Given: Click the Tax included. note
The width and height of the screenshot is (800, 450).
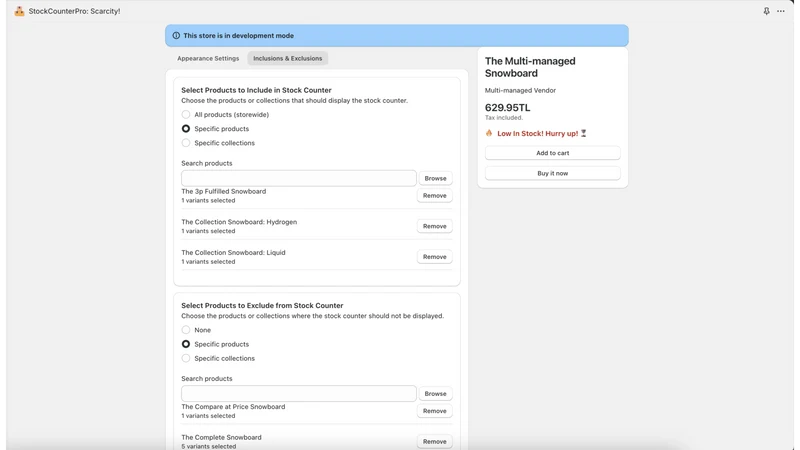Looking at the screenshot, I should tap(504, 117).
